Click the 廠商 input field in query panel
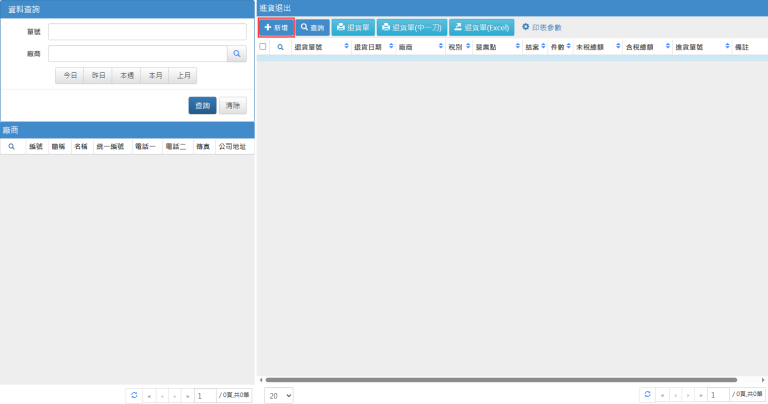Viewport: 768px width, 404px height. [138, 53]
